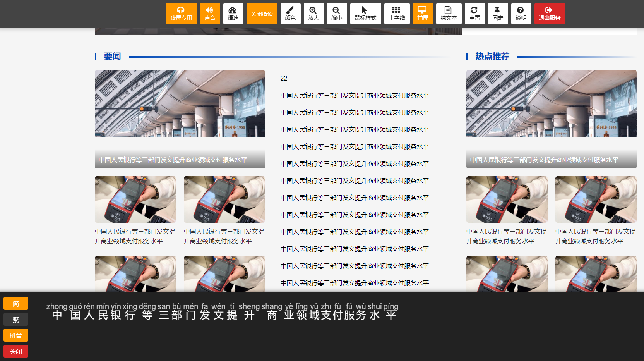Open the 语速 speech speed control
644x361 pixels.
(233, 14)
